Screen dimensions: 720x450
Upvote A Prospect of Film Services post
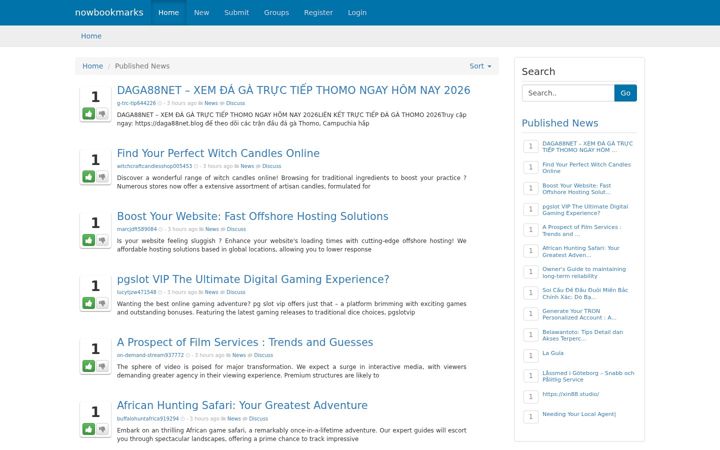[89, 366]
